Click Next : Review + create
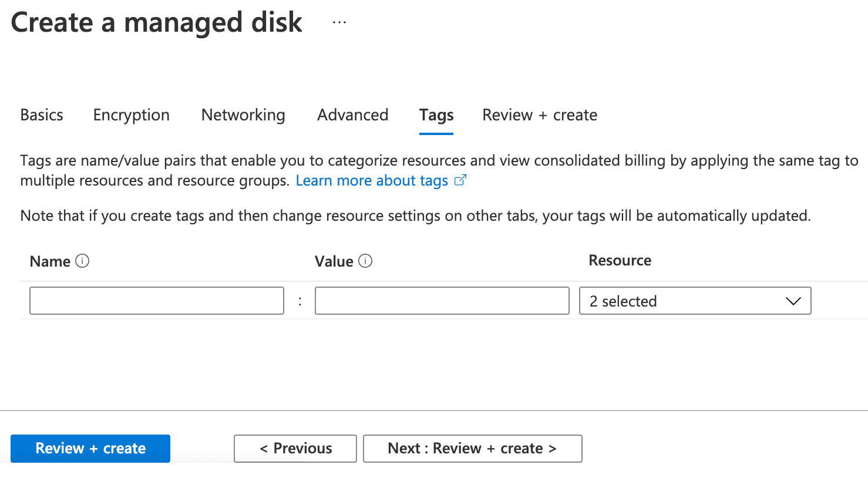Viewport: 868px width, 478px height. (473, 448)
